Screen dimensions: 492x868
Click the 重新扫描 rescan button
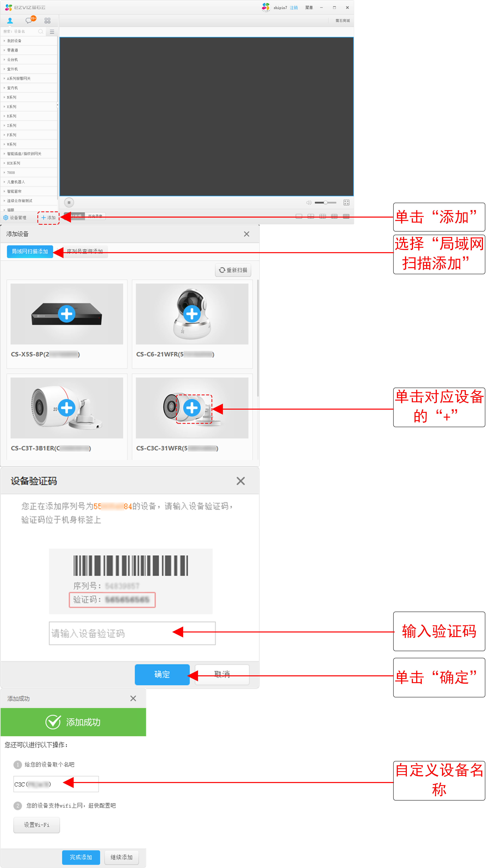point(233,270)
